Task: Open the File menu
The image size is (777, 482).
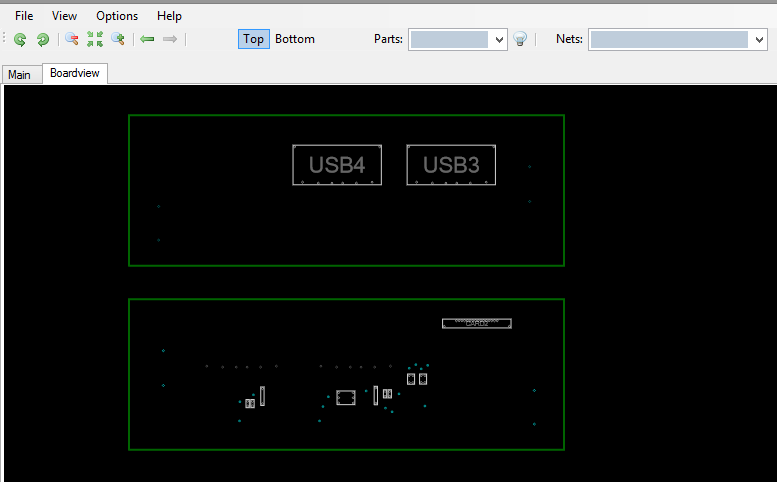Action: 24,16
